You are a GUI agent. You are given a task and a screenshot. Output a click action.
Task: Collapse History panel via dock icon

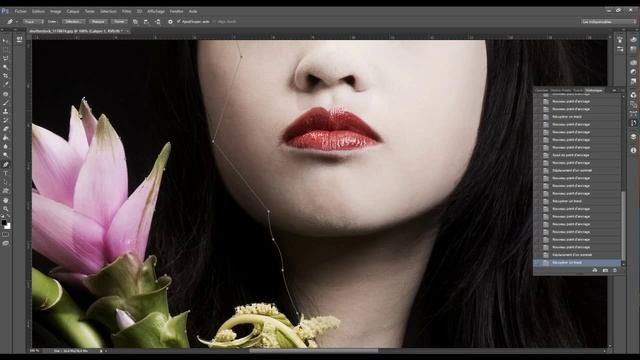tap(633, 123)
